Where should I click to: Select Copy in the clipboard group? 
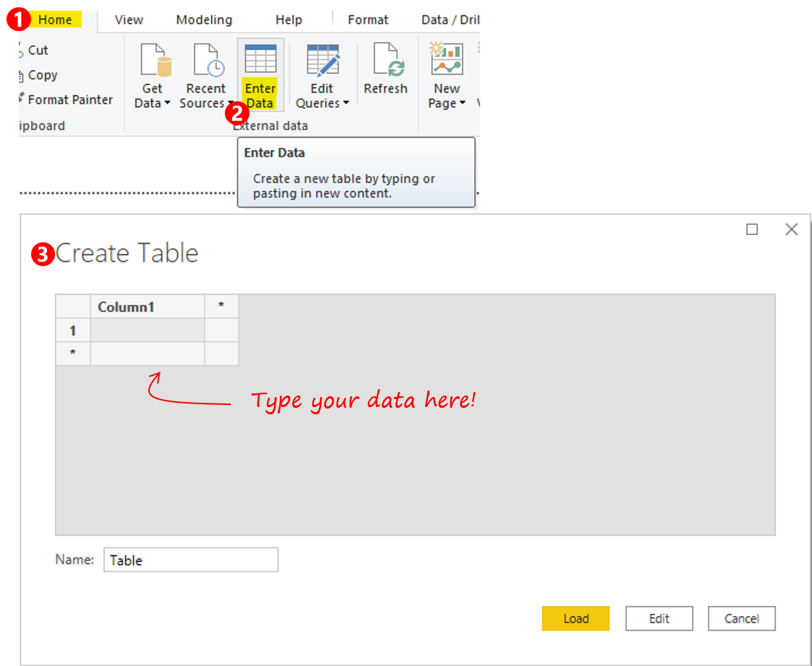coord(43,75)
